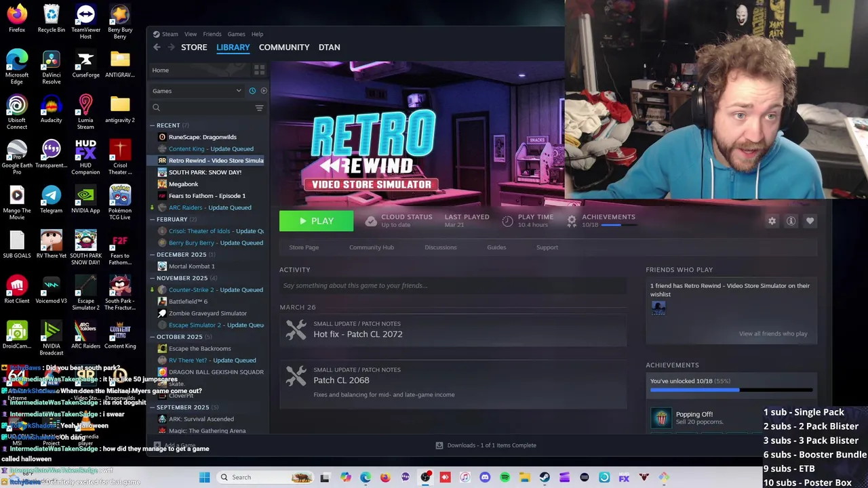
Task: Toggle sort by recent activity clock icon
Action: [x=252, y=91]
